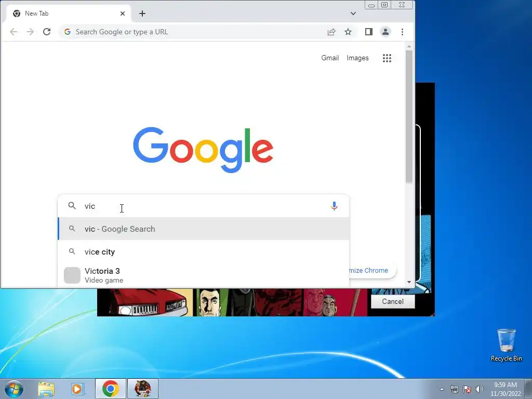Viewport: 532px width, 399px height.
Task: Click the Customize Chrome button
Action: [372, 270]
